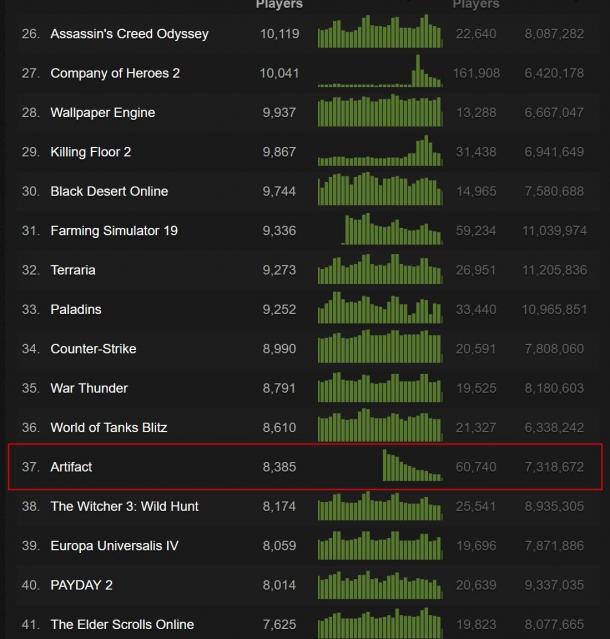Click the 26,951 peak players value
Viewport: 610px width, 639px height.
click(x=476, y=270)
